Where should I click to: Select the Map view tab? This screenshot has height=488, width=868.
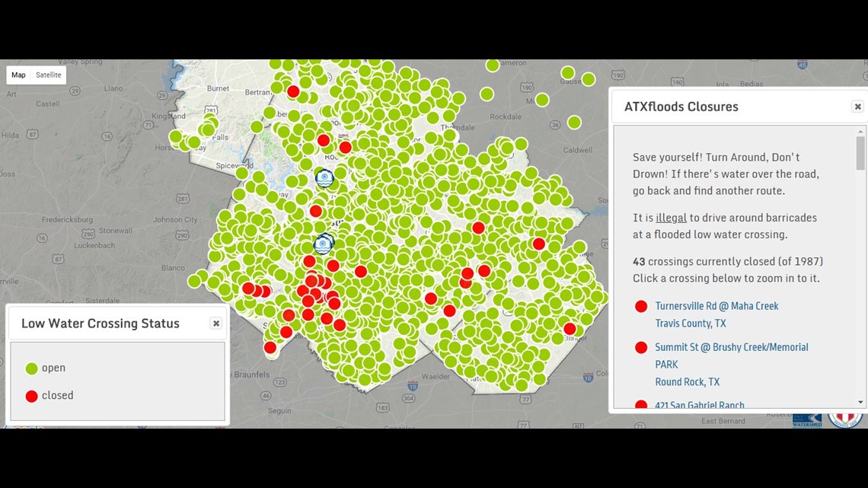[18, 75]
